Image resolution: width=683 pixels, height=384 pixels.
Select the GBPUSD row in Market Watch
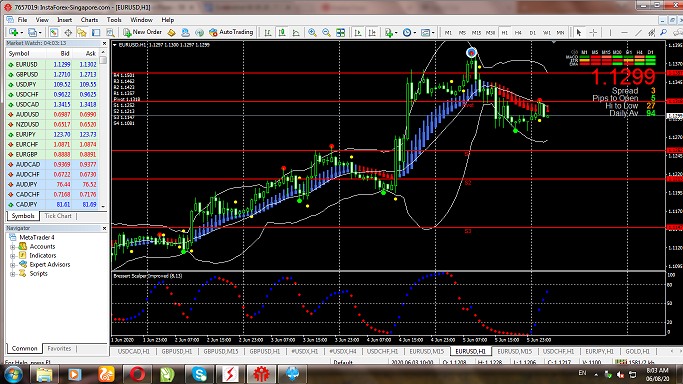tap(53, 74)
